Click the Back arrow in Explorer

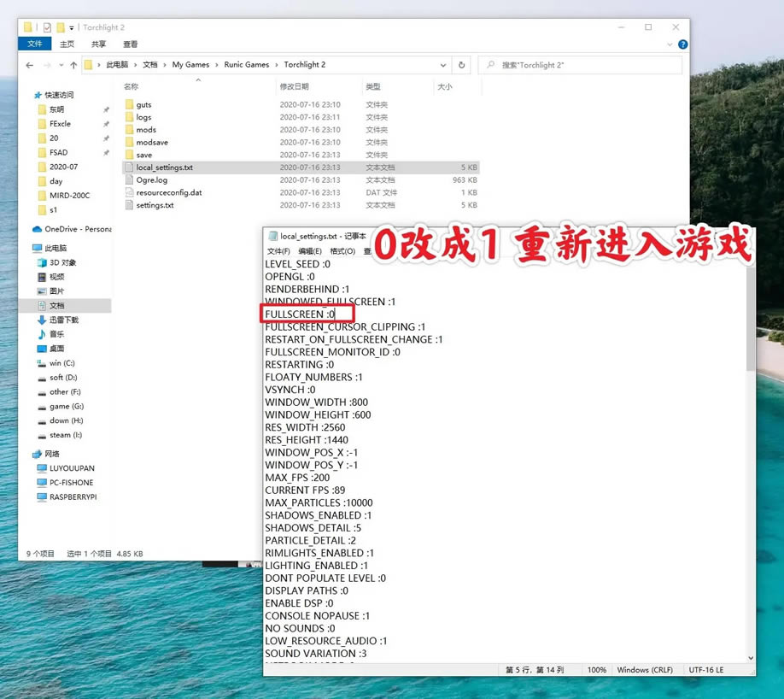pyautogui.click(x=30, y=65)
